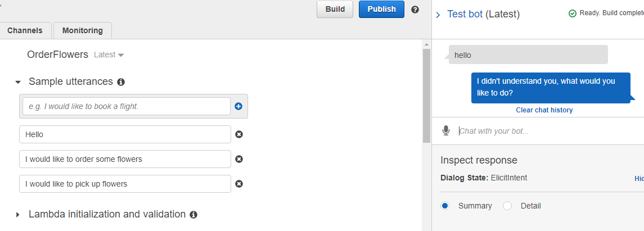
Task: Click the Publish button
Action: [381, 9]
